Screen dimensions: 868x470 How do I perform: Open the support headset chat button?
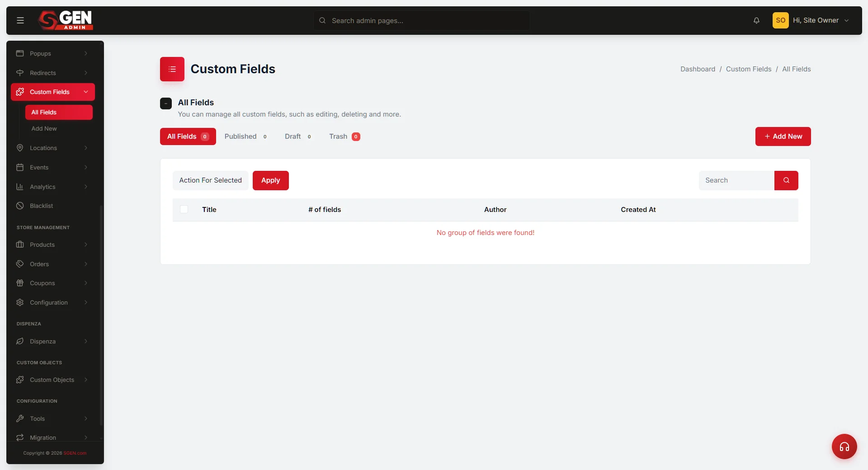click(x=844, y=446)
